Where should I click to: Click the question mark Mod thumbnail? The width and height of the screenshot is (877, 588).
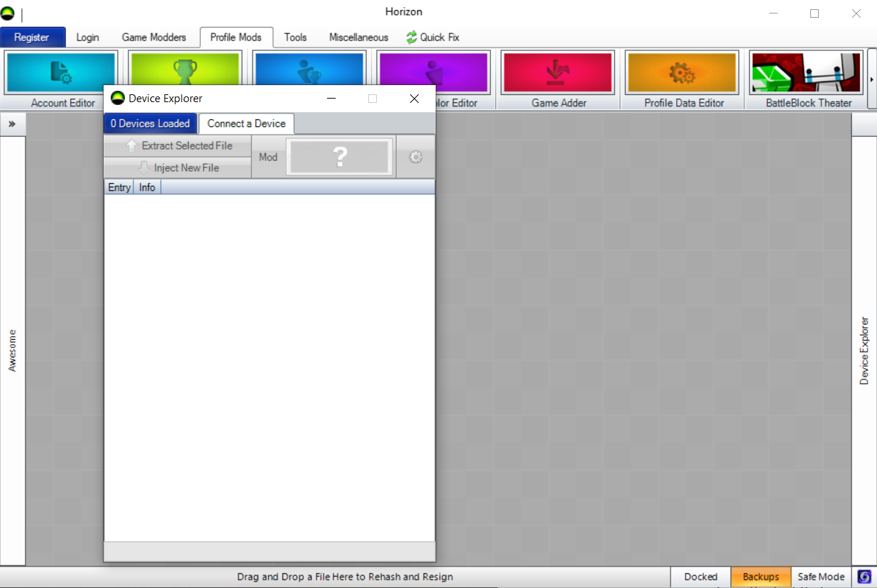click(340, 157)
